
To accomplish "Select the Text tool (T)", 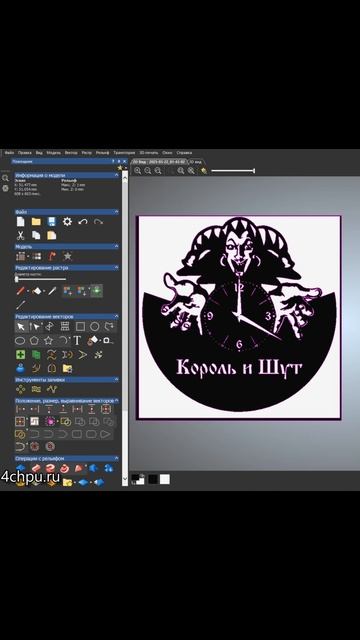I will point(77,340).
